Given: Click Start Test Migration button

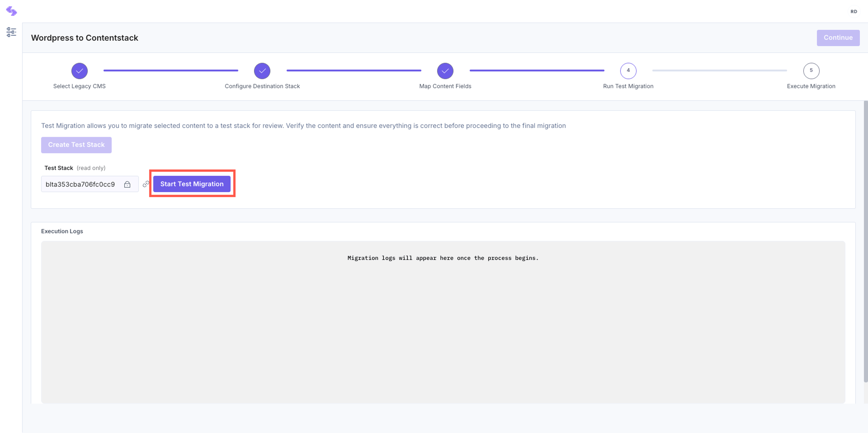Looking at the screenshot, I should click(192, 184).
